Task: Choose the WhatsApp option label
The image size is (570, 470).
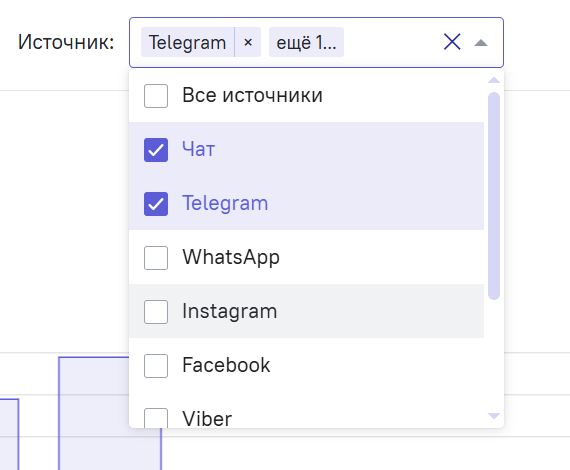Action: [231, 257]
